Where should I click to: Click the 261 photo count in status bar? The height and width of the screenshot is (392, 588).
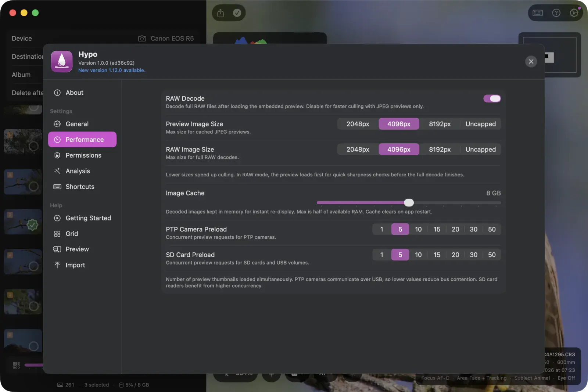tap(66, 385)
